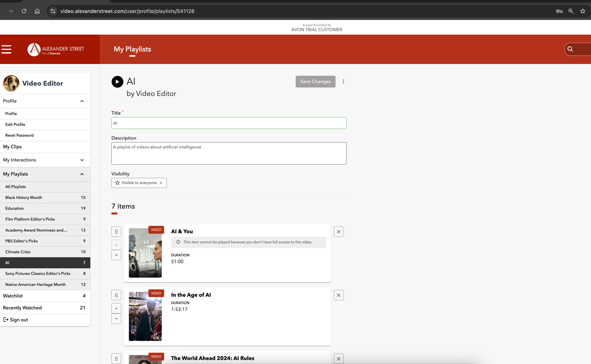
Task: Click the search magnifier icon in header
Action: point(570,49)
